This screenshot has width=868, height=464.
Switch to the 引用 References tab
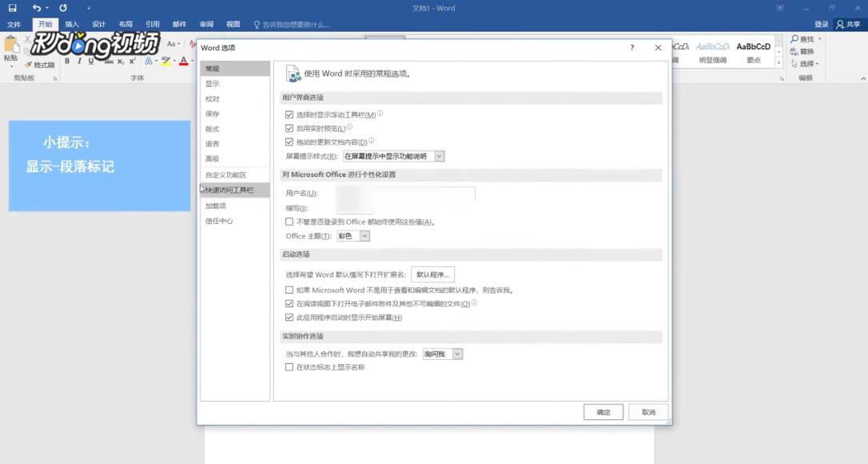tap(152, 24)
